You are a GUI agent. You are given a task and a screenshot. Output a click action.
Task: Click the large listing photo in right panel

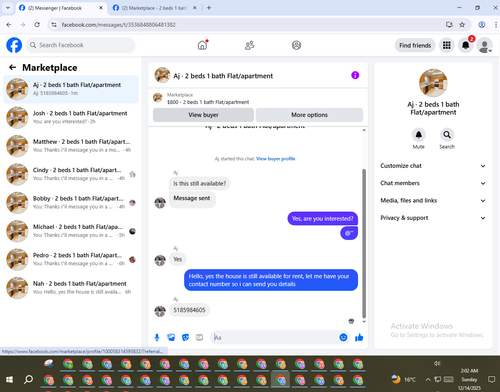point(433,83)
